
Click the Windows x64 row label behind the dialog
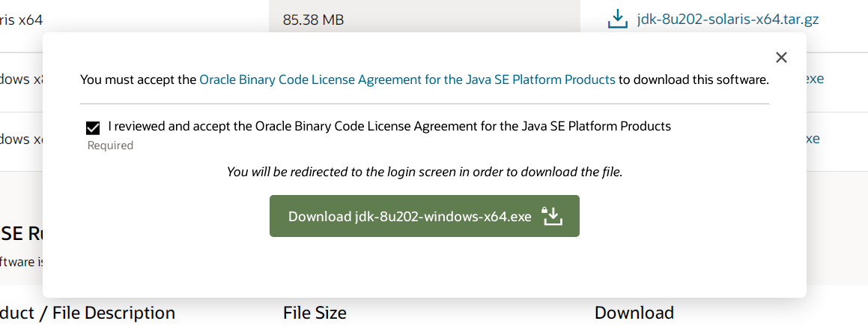point(21,139)
